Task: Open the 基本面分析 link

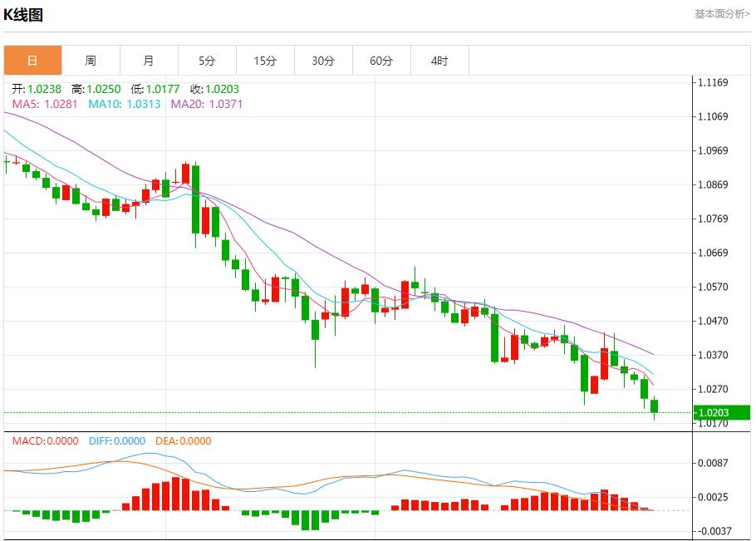Action: pyautogui.click(x=721, y=14)
